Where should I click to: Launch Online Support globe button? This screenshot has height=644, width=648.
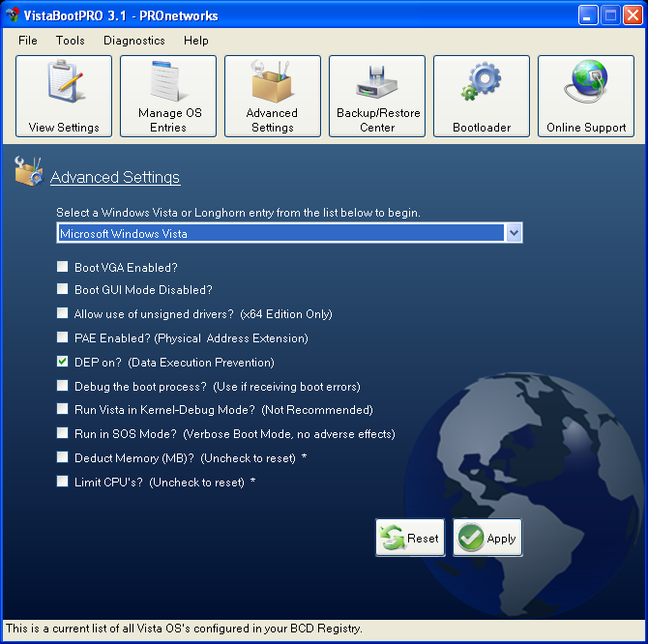click(x=586, y=96)
